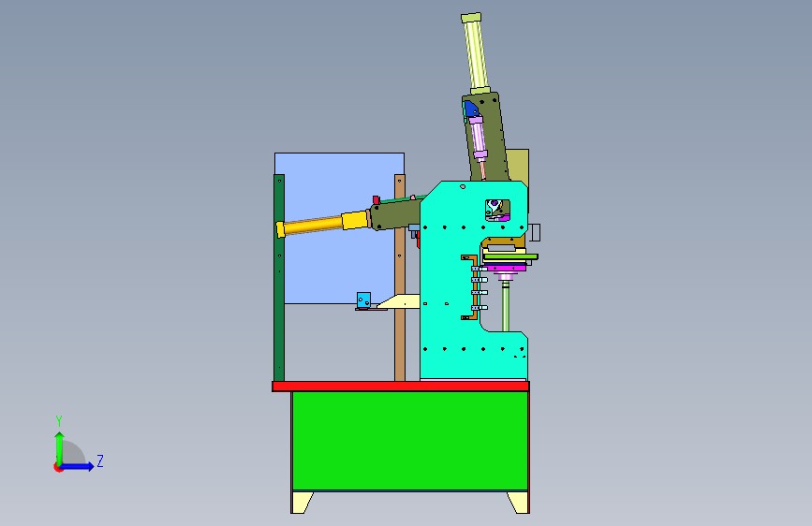812x526 pixels.
Task: Select the green vertical guide rod
Action: [506, 306]
